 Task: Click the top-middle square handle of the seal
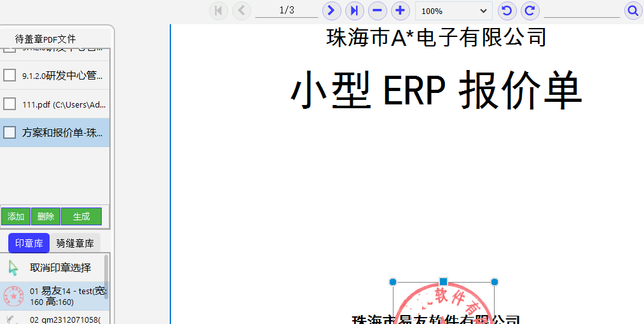point(444,281)
